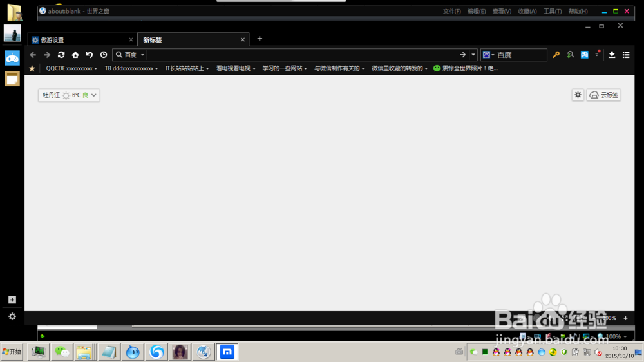
Task: Click the sidebar add plus icon
Action: [x=12, y=300]
